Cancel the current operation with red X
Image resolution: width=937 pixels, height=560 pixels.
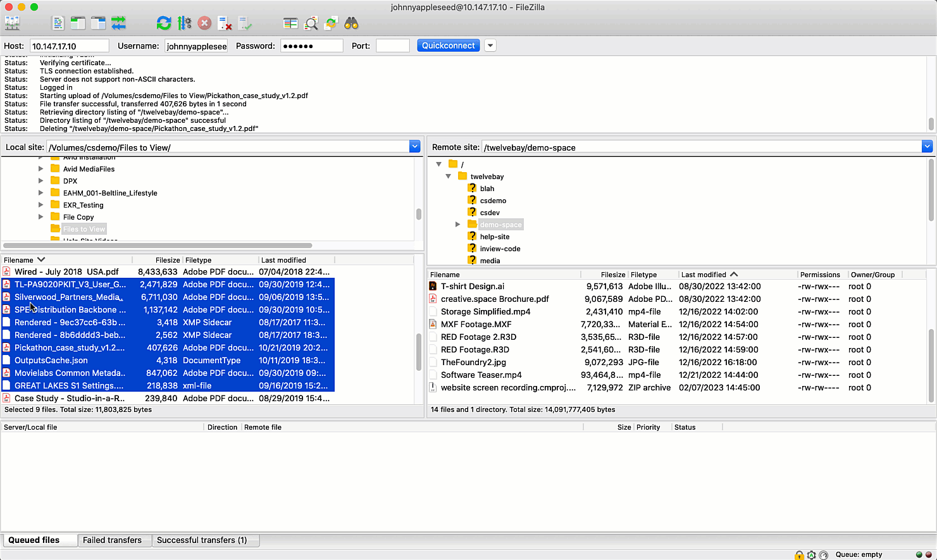coord(204,23)
